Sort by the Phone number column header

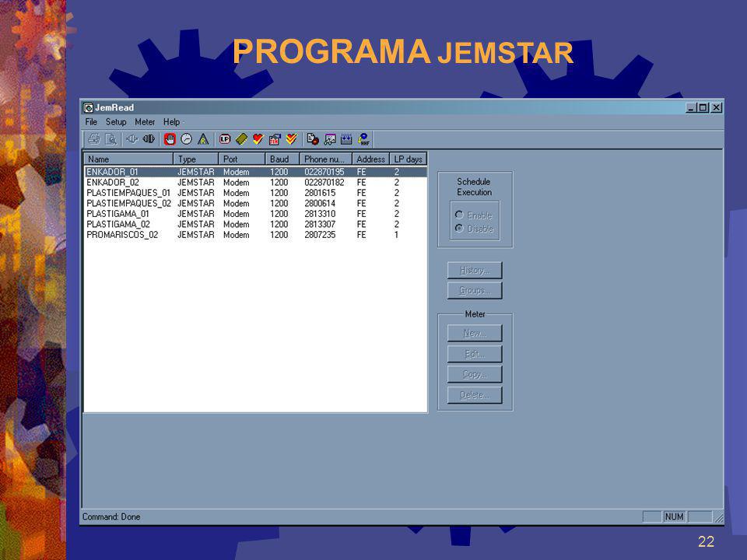click(326, 159)
